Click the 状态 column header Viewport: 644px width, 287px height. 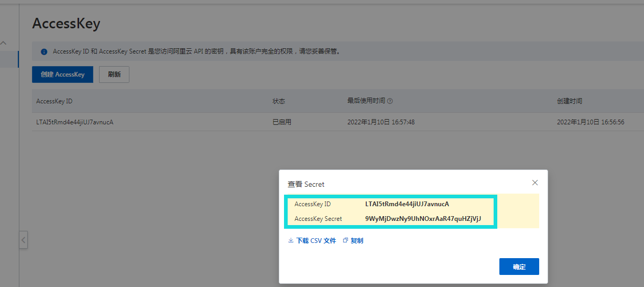(279, 101)
